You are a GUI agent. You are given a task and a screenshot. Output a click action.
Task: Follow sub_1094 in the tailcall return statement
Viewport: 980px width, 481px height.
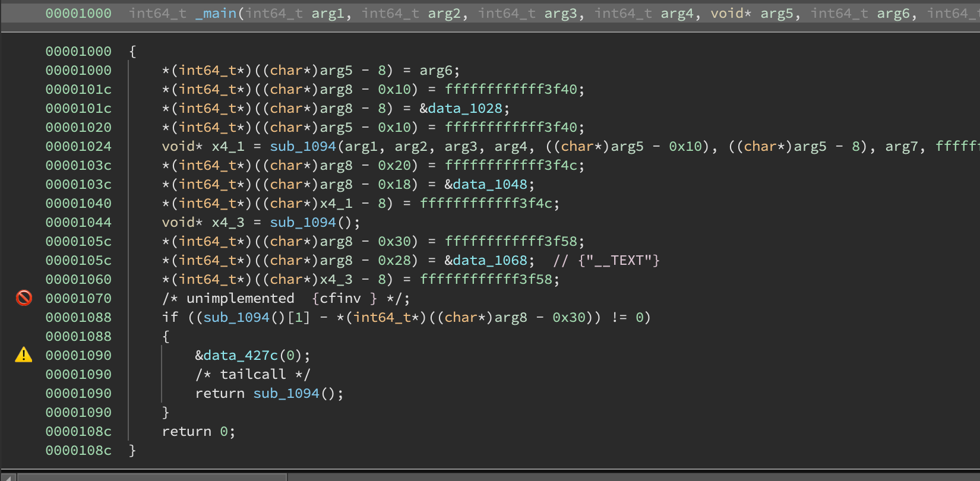[286, 393]
